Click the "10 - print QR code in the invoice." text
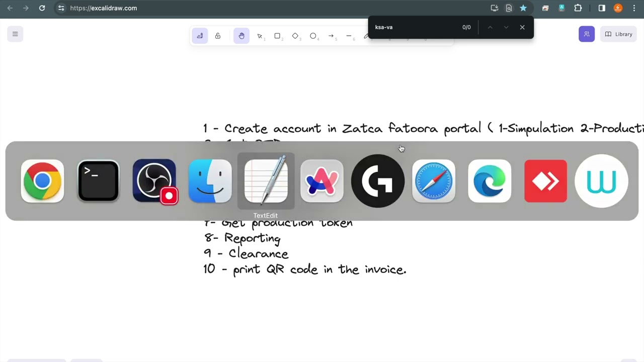The height and width of the screenshot is (362, 644). pos(305,269)
